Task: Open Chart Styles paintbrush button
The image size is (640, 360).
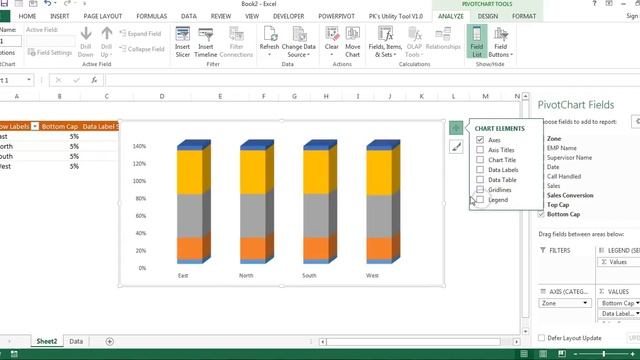Action: (456, 147)
